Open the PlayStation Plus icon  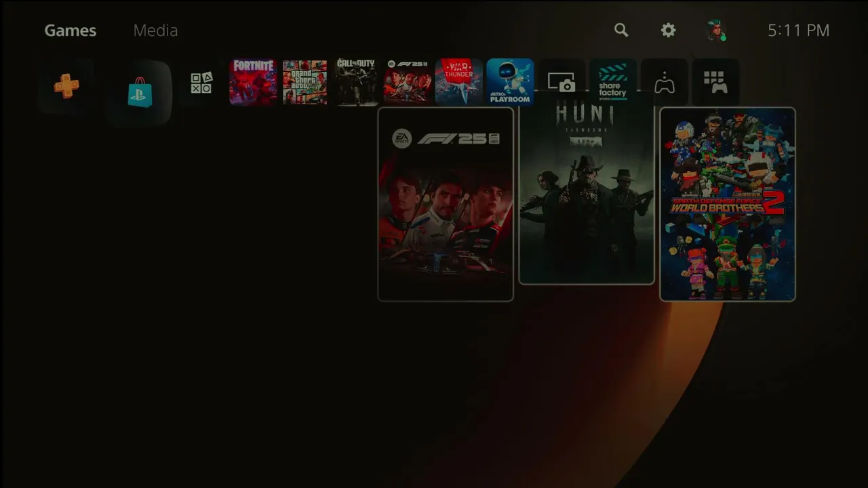coord(66,86)
